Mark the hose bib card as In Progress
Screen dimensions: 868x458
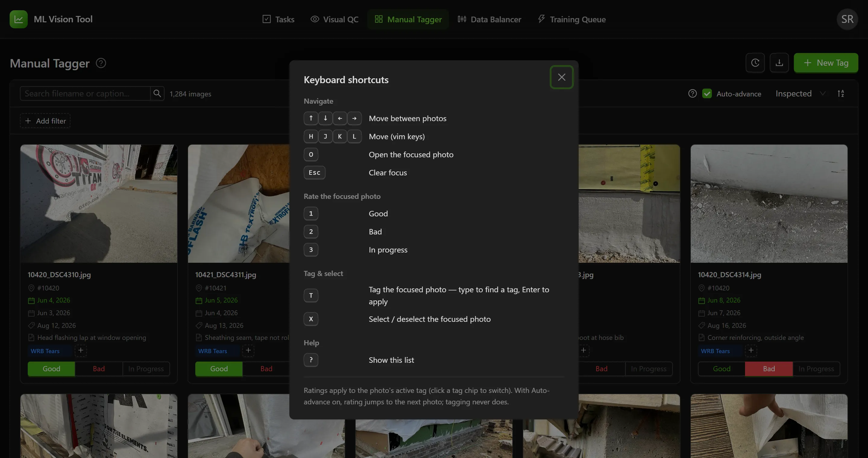pos(649,369)
